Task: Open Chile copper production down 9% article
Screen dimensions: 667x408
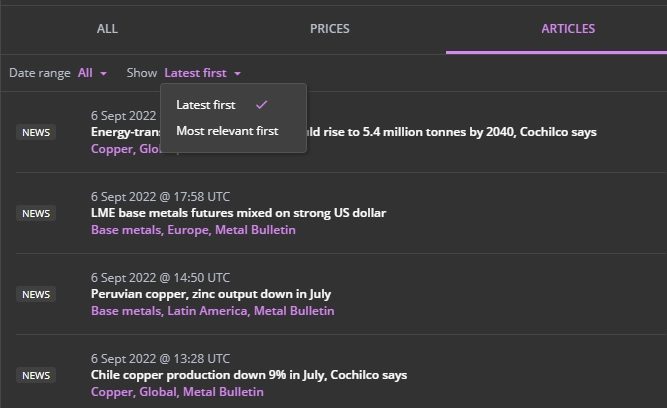Action: tap(249, 375)
